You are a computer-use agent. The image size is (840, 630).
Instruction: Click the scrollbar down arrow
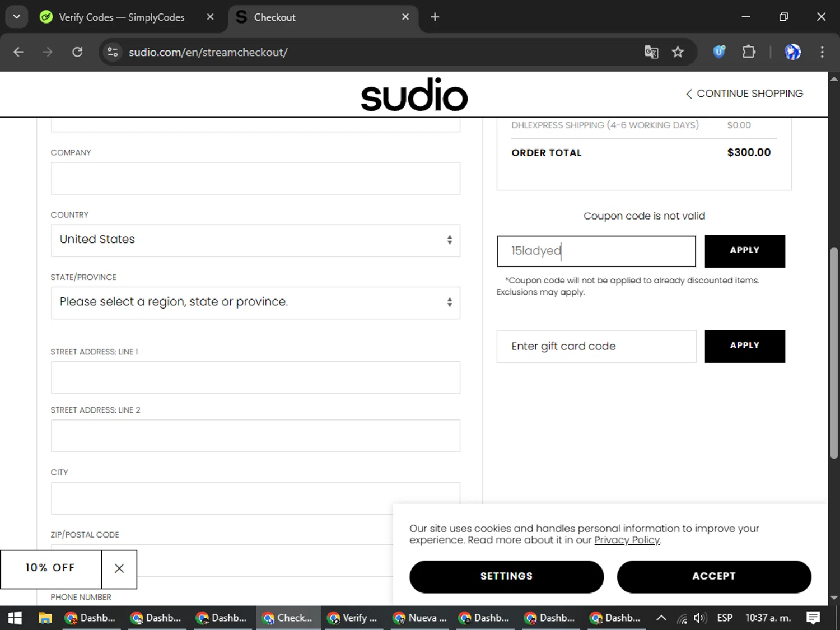(x=834, y=598)
